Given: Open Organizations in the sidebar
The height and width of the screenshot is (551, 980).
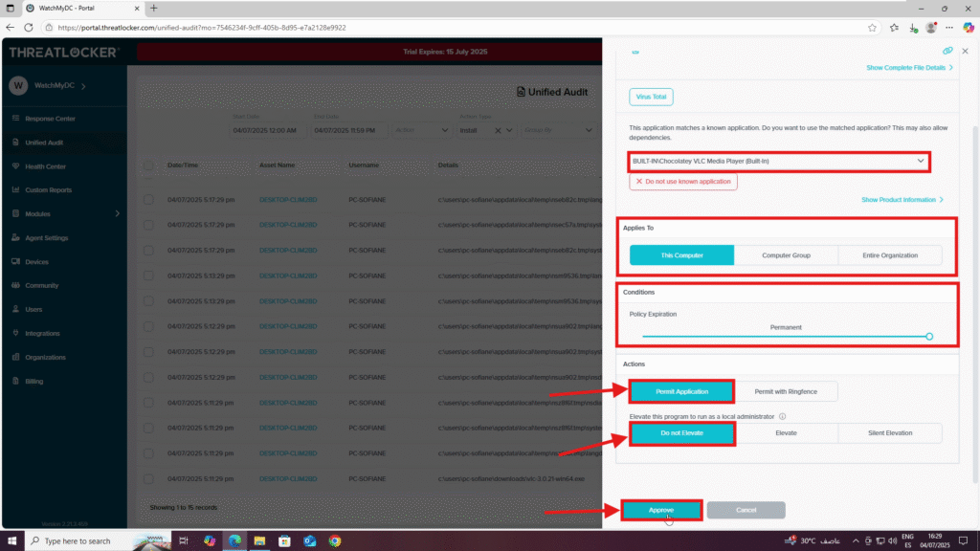Looking at the screenshot, I should tap(45, 358).
